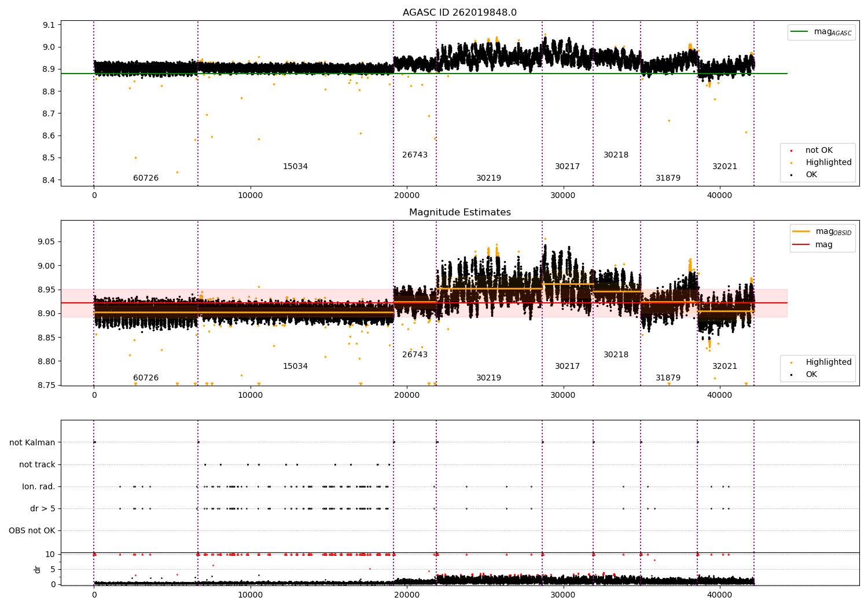Click obsid label 31879 in middle plot
This screenshot has height=608, width=868.
[668, 378]
